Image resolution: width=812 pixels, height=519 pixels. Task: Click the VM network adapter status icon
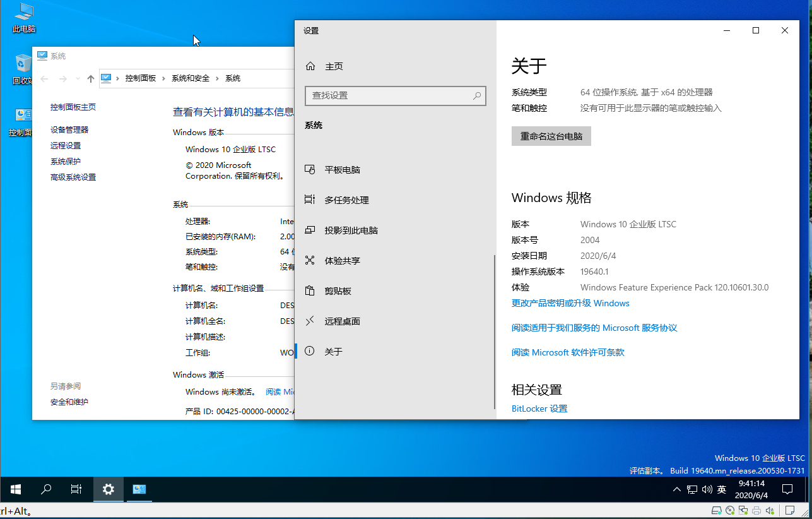coord(744,510)
